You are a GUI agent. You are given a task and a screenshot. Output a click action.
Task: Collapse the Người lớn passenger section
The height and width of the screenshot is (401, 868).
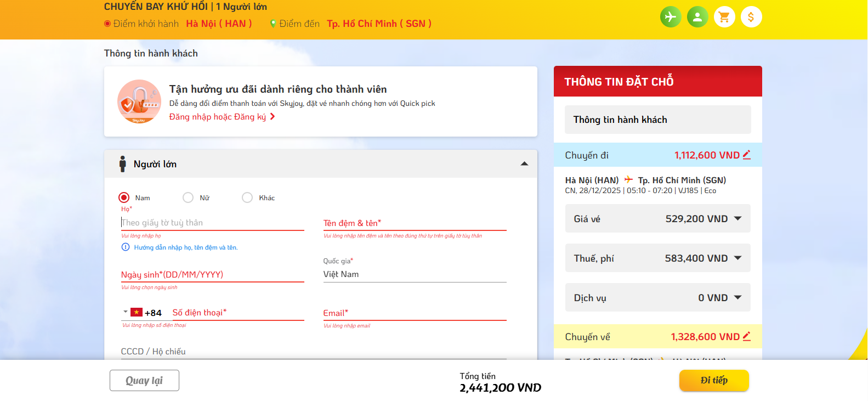524,164
